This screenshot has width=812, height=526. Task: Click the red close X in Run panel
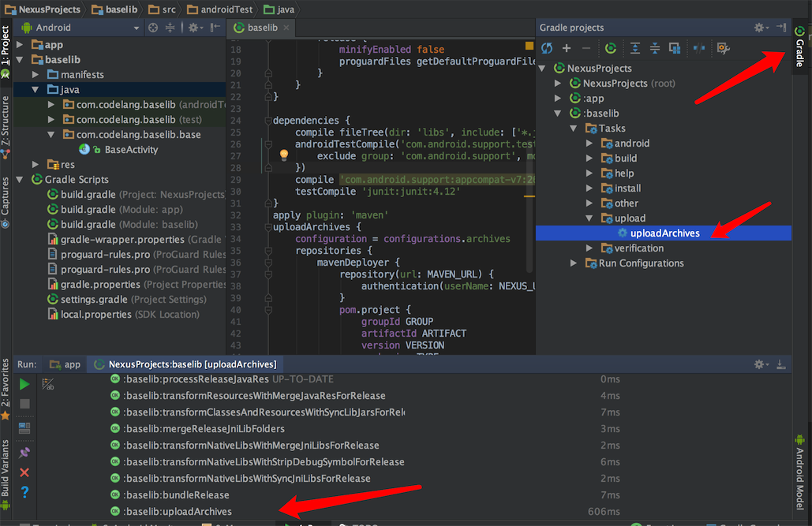tap(24, 472)
